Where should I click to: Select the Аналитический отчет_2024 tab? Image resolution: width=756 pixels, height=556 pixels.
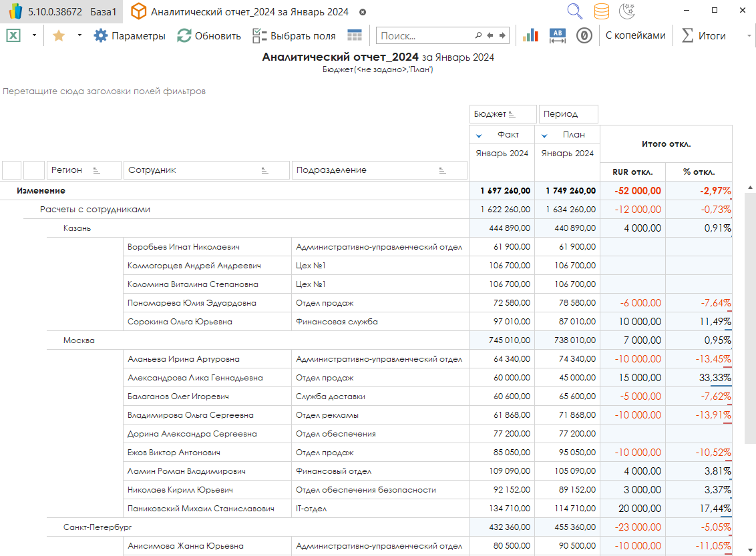pyautogui.click(x=248, y=12)
